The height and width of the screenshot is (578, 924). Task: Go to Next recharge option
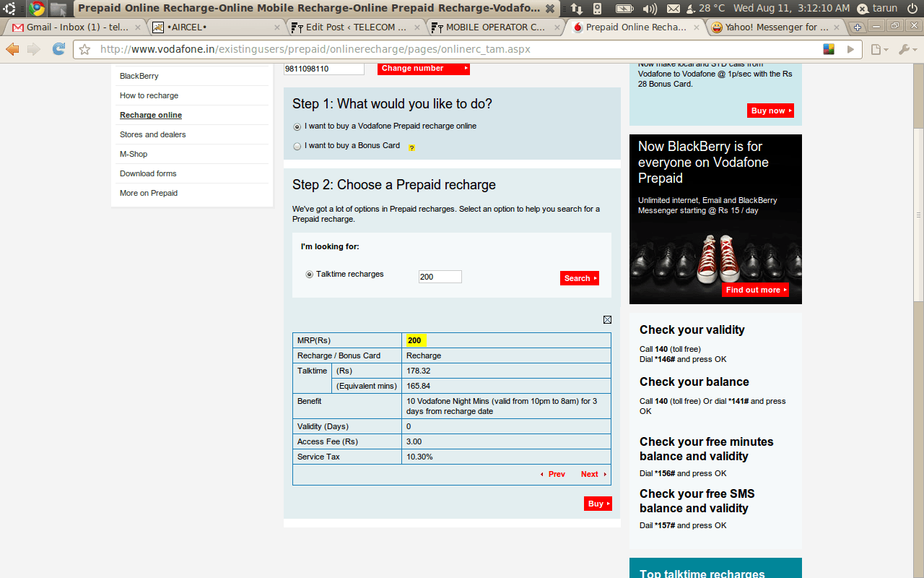(x=593, y=474)
